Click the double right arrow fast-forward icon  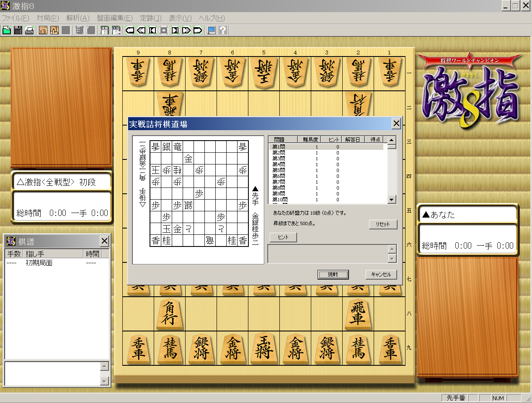coord(186,30)
